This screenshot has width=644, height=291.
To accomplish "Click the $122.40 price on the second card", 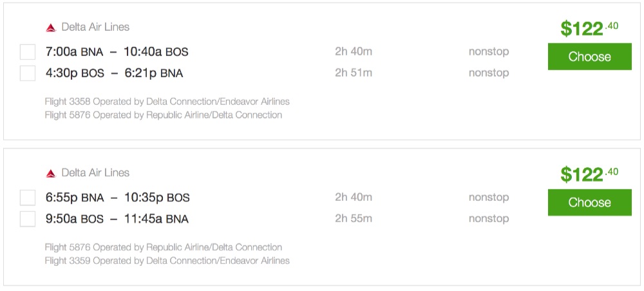I will point(589,174).
